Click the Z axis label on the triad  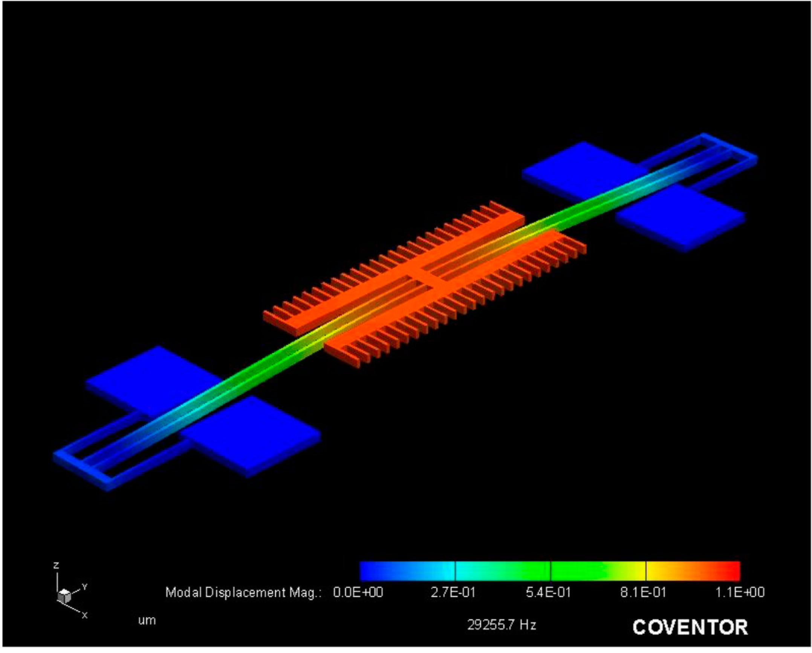pyautogui.click(x=56, y=566)
